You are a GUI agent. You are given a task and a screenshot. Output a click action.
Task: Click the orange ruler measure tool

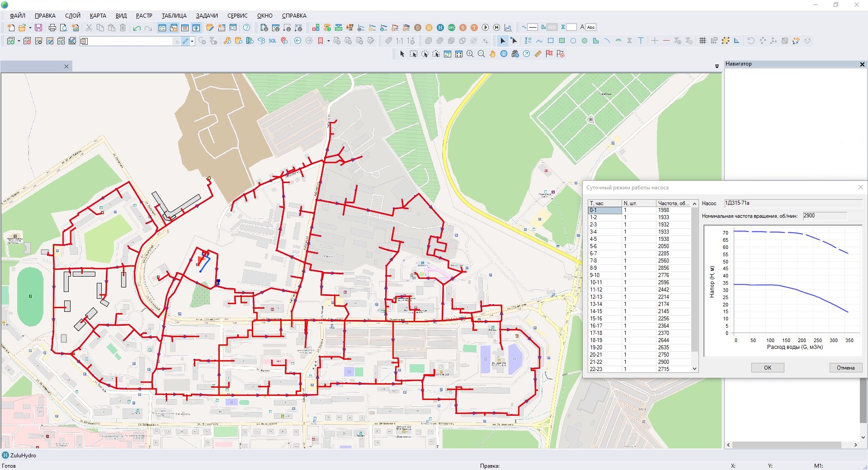click(x=538, y=54)
